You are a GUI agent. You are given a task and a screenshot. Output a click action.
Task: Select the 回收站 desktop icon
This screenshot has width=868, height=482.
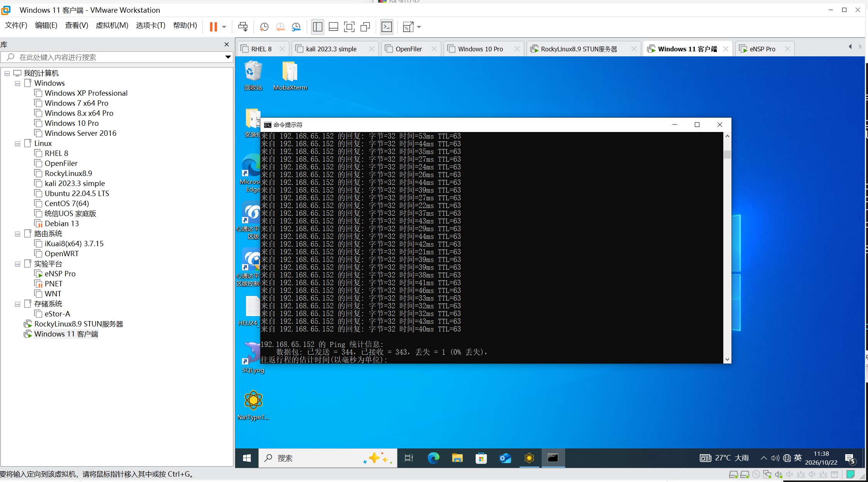253,75
